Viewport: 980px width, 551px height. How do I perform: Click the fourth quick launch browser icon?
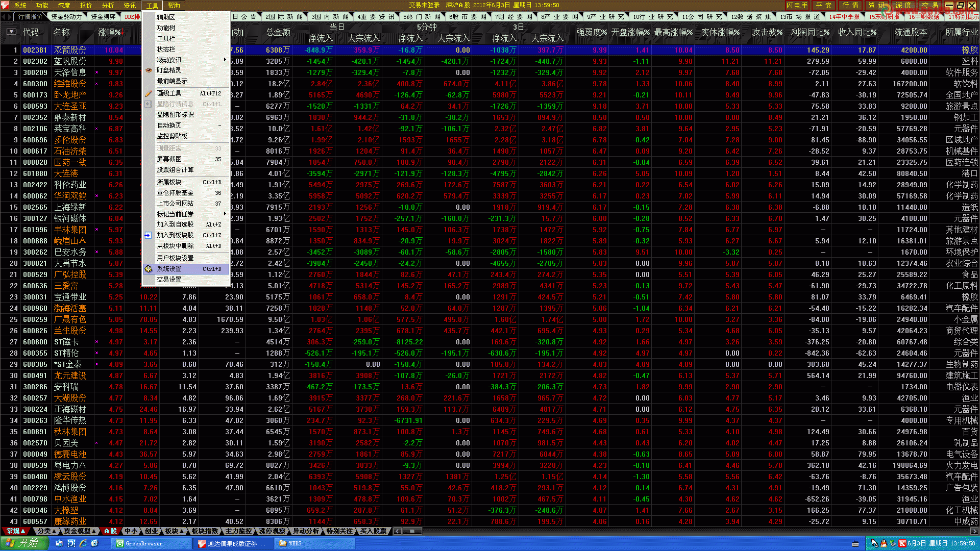95,543
